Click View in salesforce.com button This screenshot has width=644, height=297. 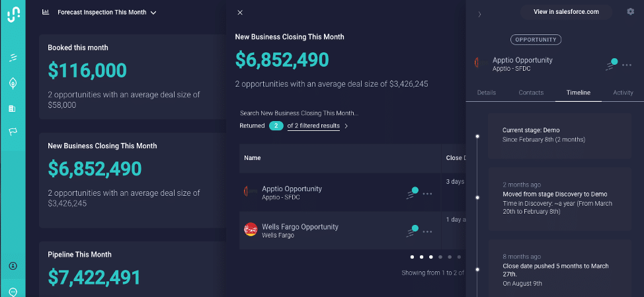566,12
